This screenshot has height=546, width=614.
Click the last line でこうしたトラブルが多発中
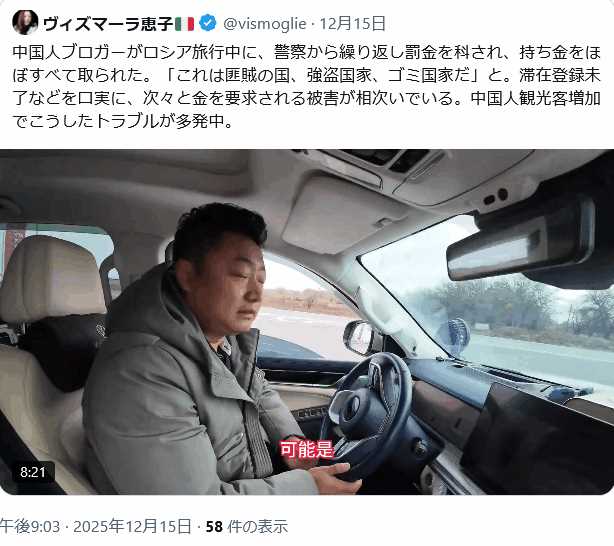coord(123,121)
